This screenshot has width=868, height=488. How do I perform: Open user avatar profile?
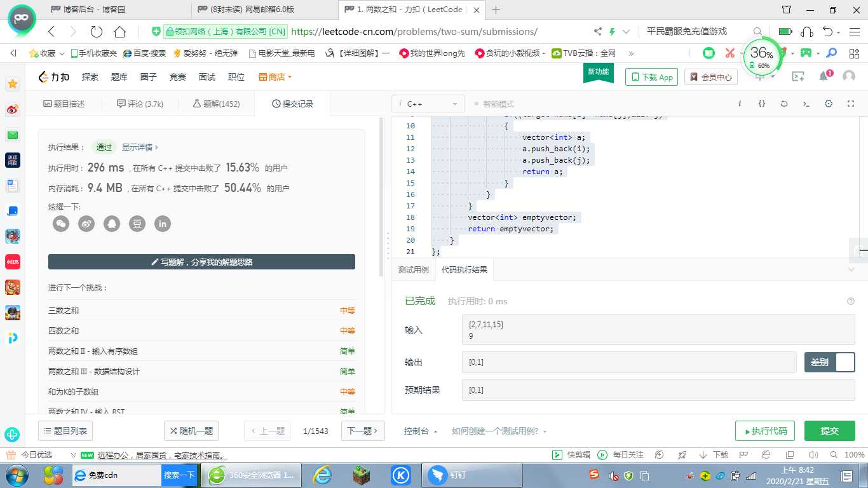(x=849, y=76)
